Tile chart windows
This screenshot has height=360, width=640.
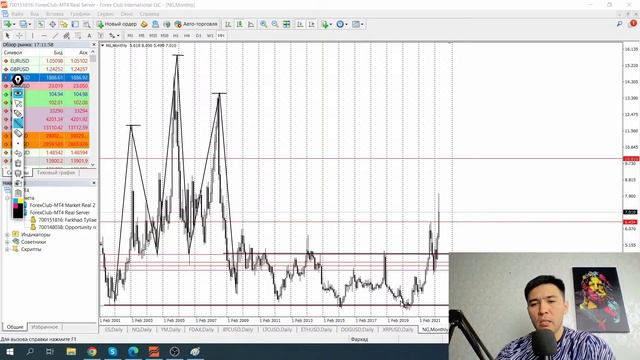click(x=287, y=24)
